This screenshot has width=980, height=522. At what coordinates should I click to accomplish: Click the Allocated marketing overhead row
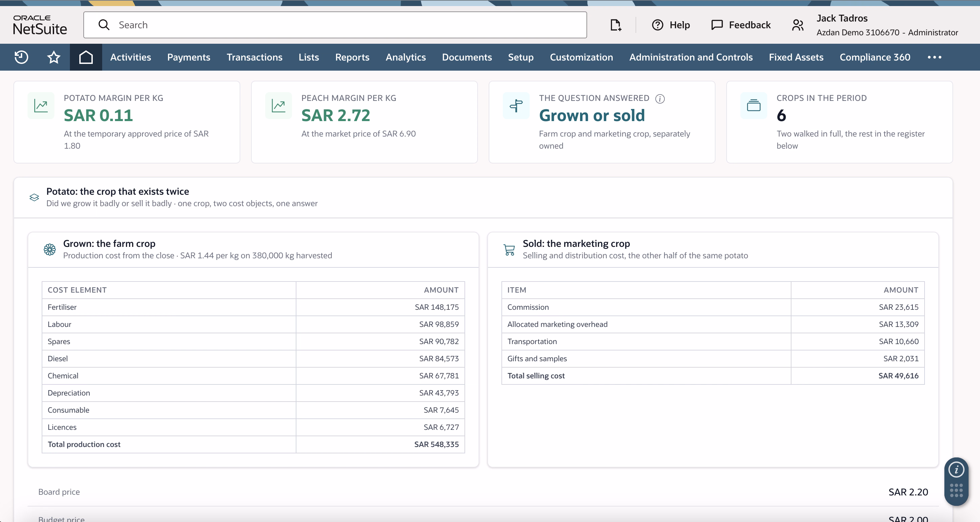pos(713,324)
